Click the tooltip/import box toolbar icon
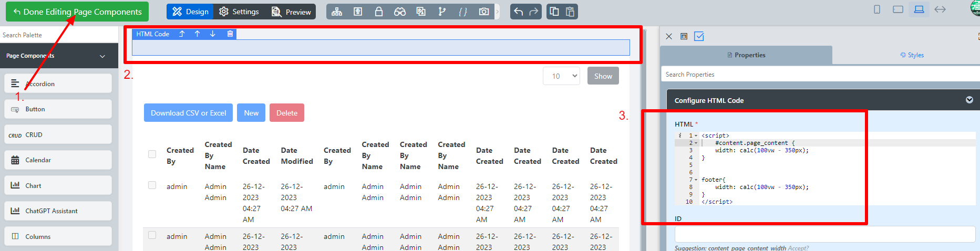This screenshot has height=251, width=980. pyautogui.click(x=358, y=12)
